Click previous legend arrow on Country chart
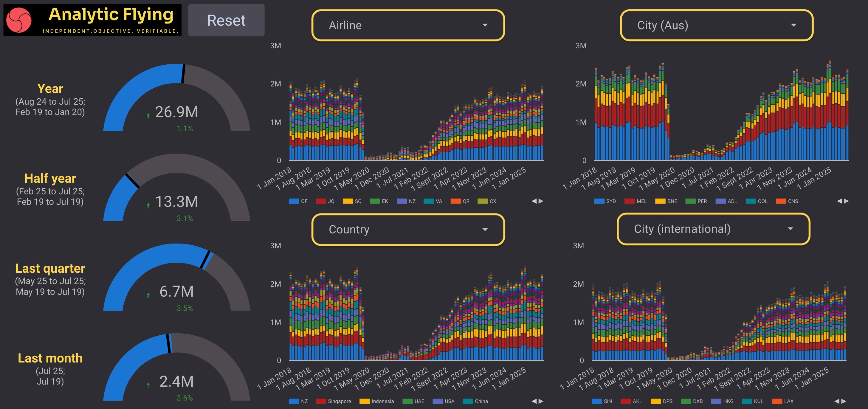Screen dimensions: 868x409 click(534, 401)
